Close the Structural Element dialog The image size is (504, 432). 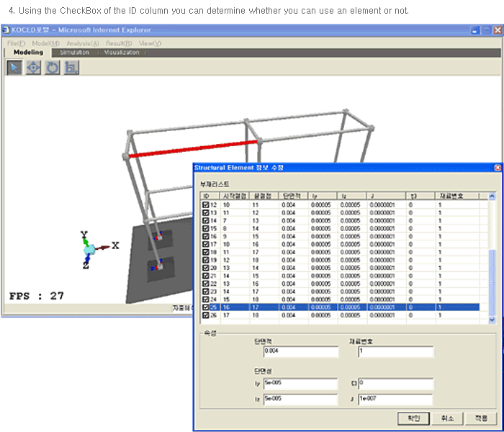click(497, 168)
